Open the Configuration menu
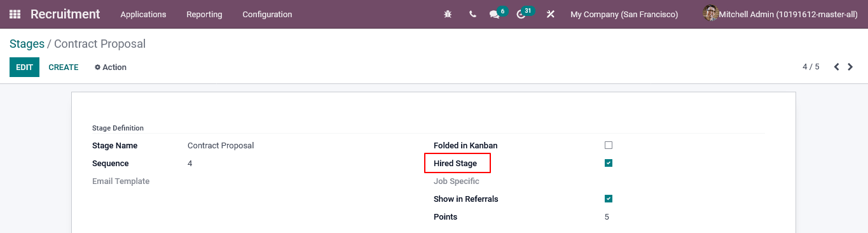This screenshot has width=868, height=233. pyautogui.click(x=267, y=14)
